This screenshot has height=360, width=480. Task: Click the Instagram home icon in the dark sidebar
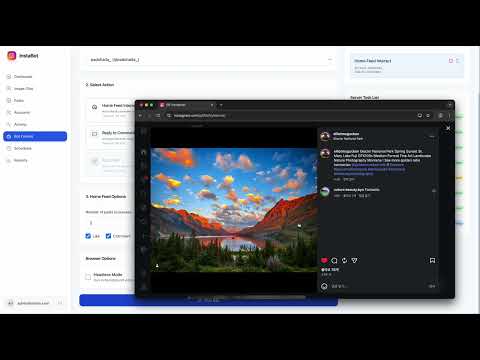pyautogui.click(x=144, y=152)
